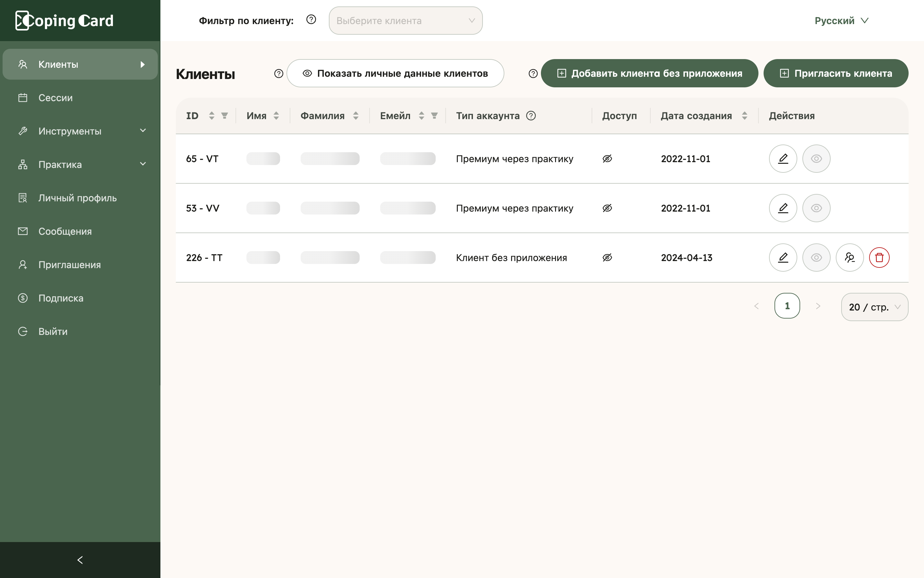Screen dimensions: 924x578
Task: Open the Русский language selector
Action: click(x=842, y=21)
